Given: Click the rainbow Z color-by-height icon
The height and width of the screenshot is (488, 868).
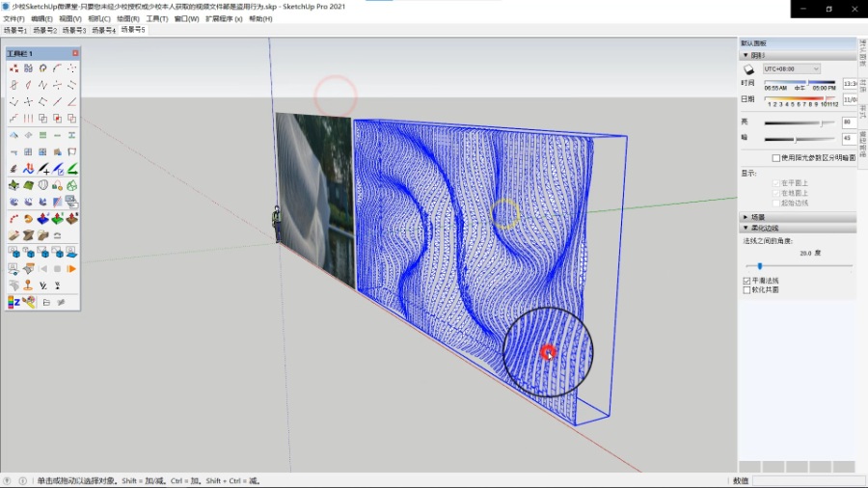Looking at the screenshot, I should [x=14, y=302].
